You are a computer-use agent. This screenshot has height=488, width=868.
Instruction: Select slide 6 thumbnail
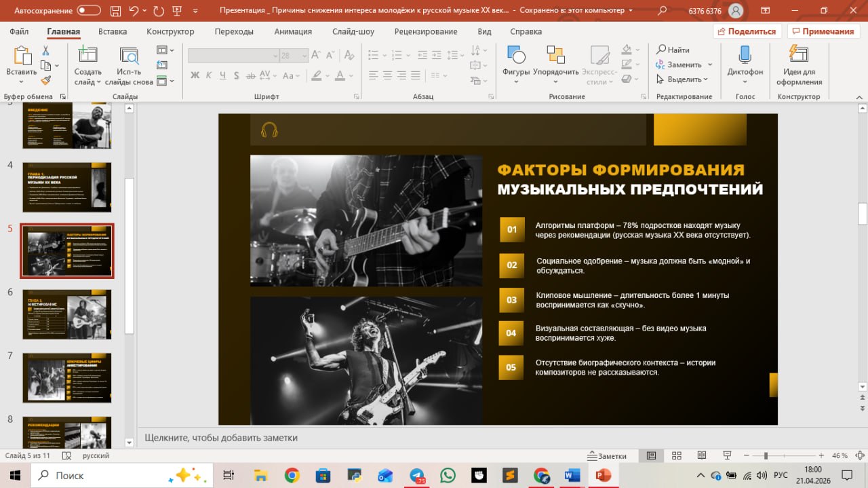[66, 314]
